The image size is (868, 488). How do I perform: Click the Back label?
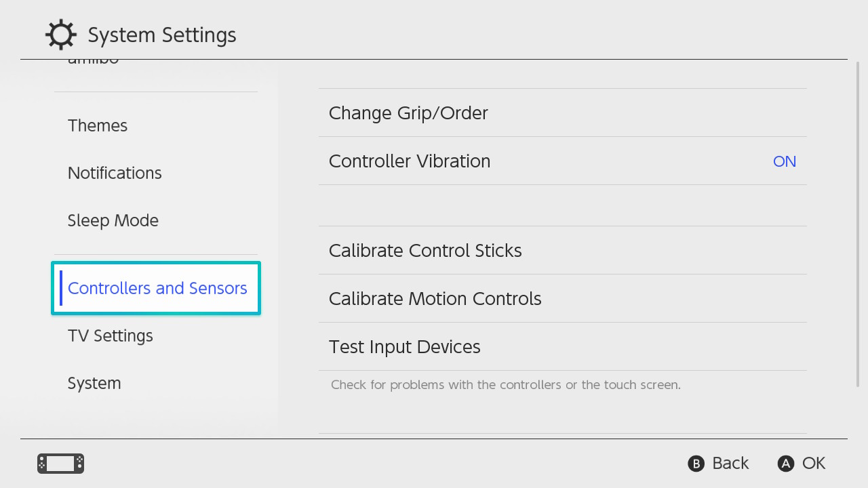coord(730,464)
